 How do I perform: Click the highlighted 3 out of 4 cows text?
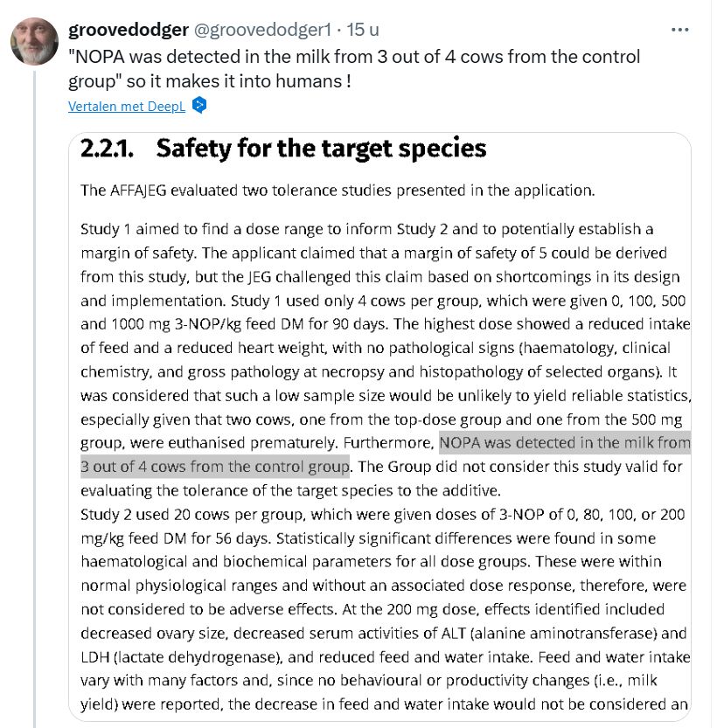pos(214,467)
